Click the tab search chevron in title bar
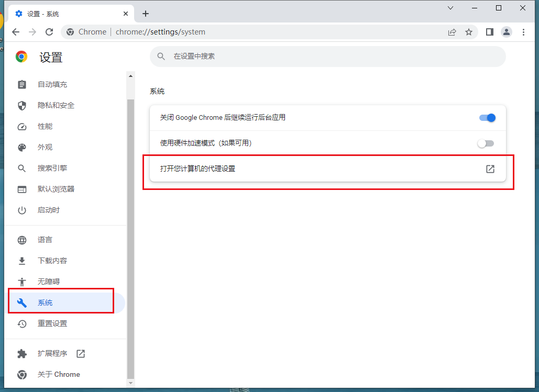 click(450, 8)
